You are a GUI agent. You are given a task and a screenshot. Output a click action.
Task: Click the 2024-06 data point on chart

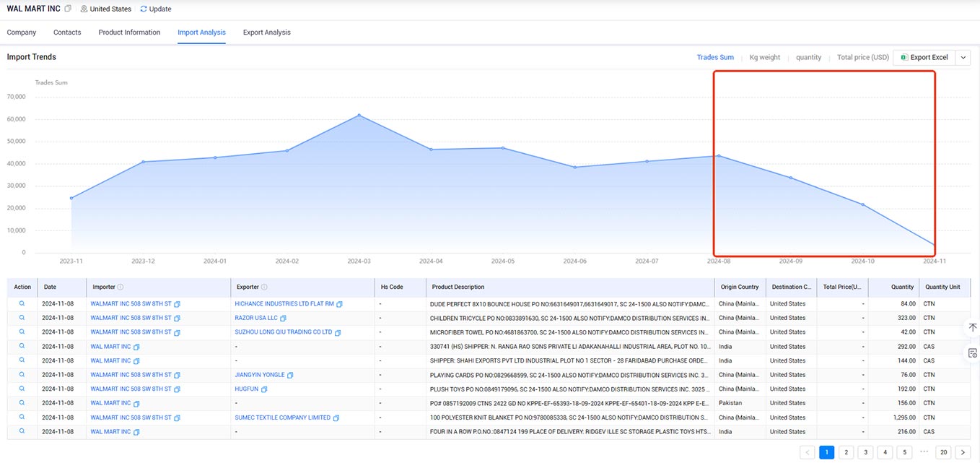574,167
